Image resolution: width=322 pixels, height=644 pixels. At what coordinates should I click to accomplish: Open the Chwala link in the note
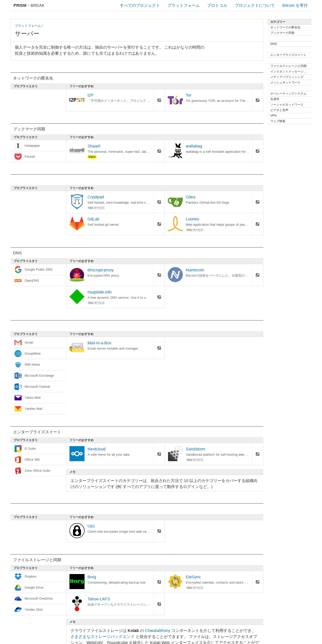pyautogui.click(x=152, y=631)
